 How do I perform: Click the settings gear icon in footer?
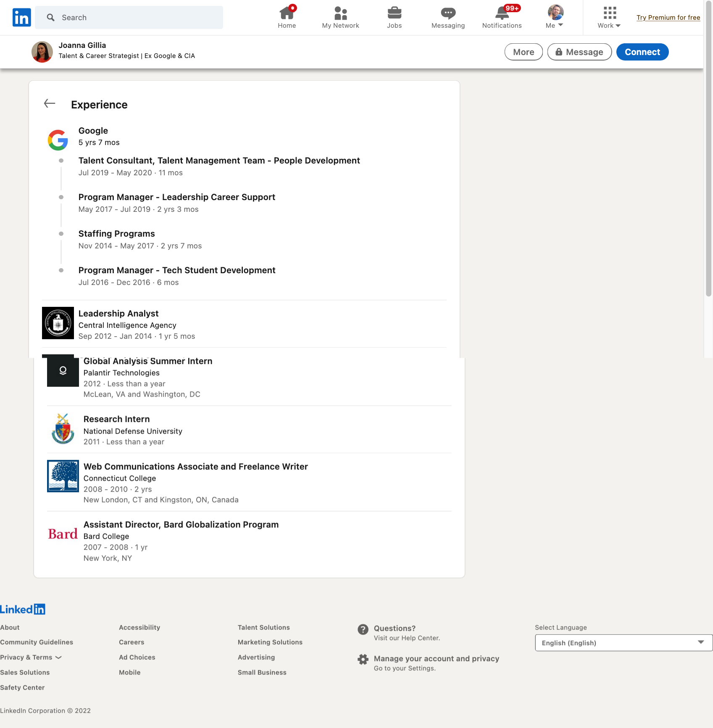363,659
